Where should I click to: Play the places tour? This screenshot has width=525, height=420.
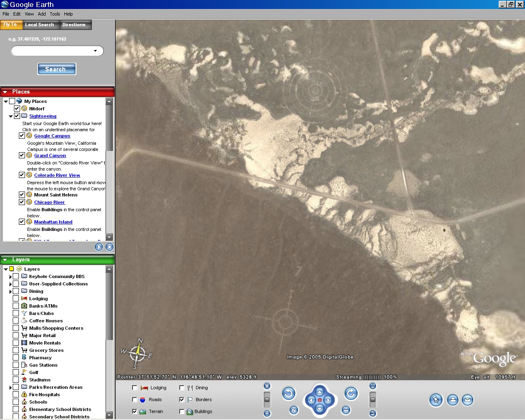click(99, 247)
